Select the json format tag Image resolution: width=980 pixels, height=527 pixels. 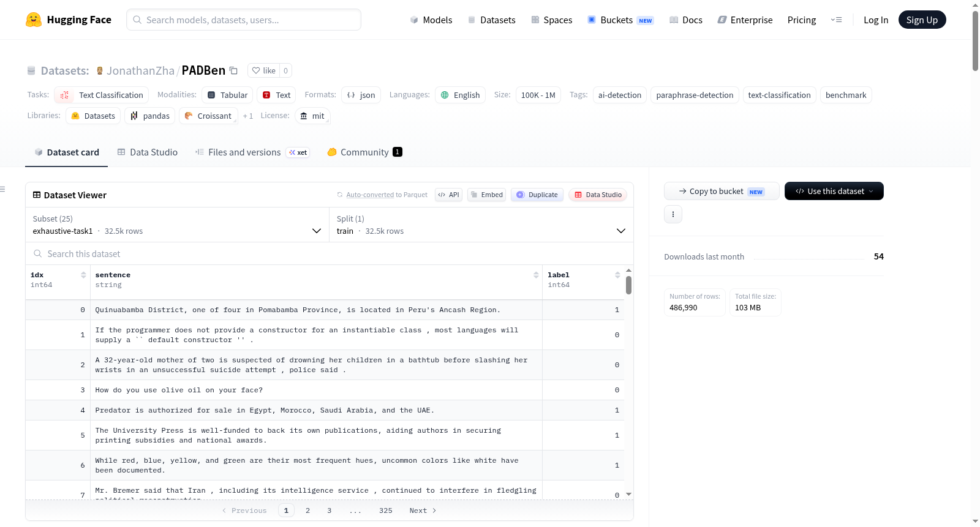pyautogui.click(x=361, y=95)
